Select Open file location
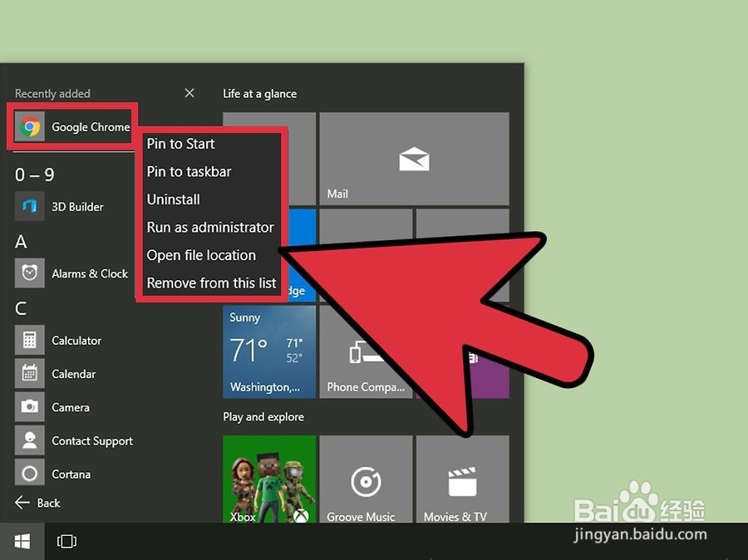 (x=199, y=255)
